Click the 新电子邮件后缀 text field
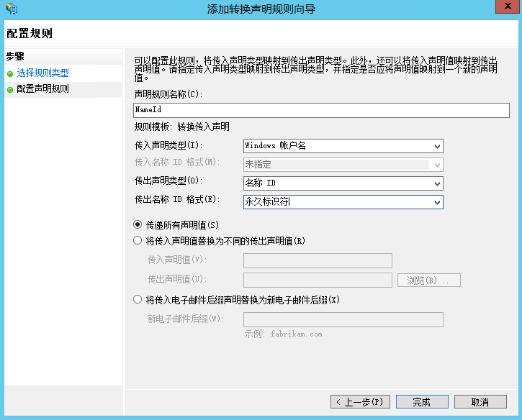Viewport: 522px width, 420px height. pyautogui.click(x=343, y=319)
